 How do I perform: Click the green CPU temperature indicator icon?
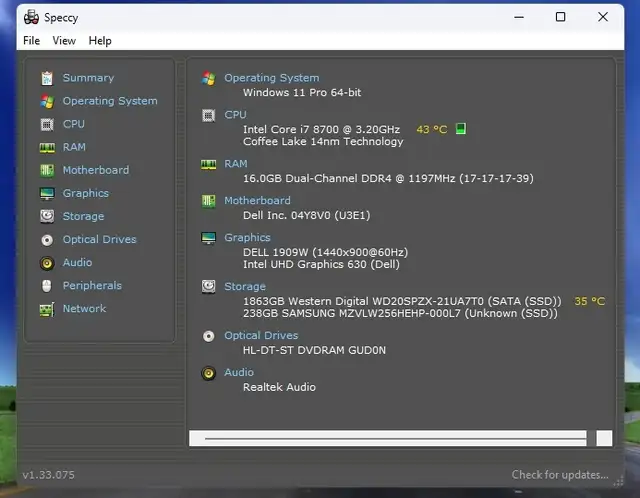pyautogui.click(x=461, y=129)
